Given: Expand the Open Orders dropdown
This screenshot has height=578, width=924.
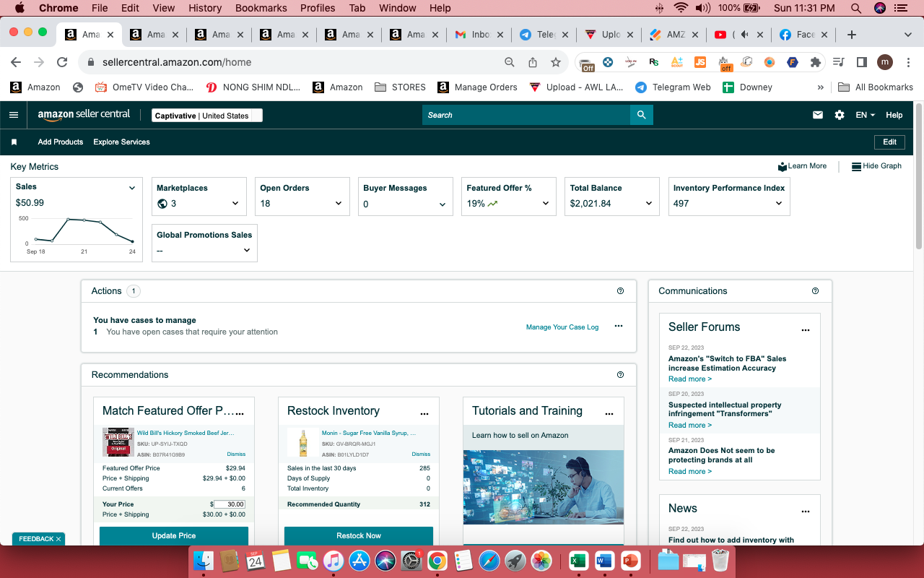Looking at the screenshot, I should point(339,204).
